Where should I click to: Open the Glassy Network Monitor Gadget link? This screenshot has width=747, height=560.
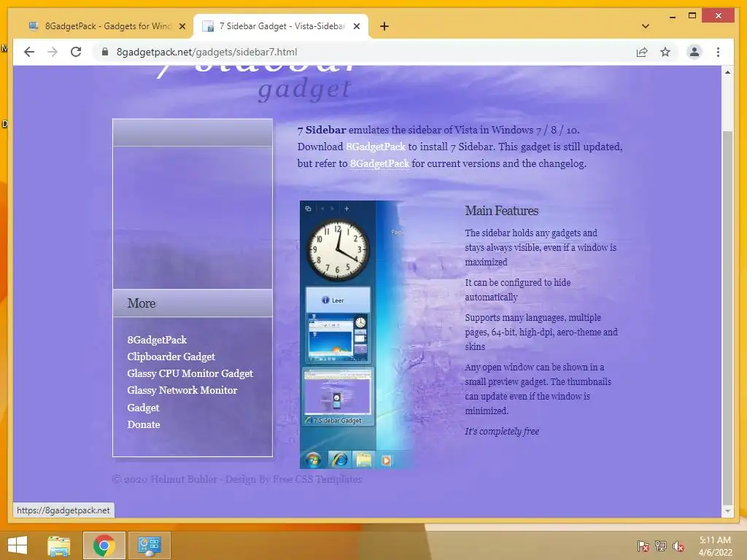tap(182, 399)
